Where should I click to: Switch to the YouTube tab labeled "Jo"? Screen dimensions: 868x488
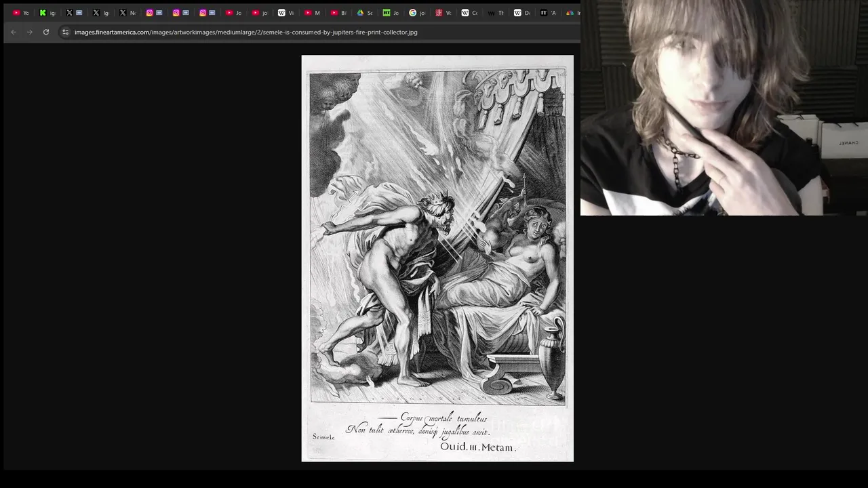(234, 13)
